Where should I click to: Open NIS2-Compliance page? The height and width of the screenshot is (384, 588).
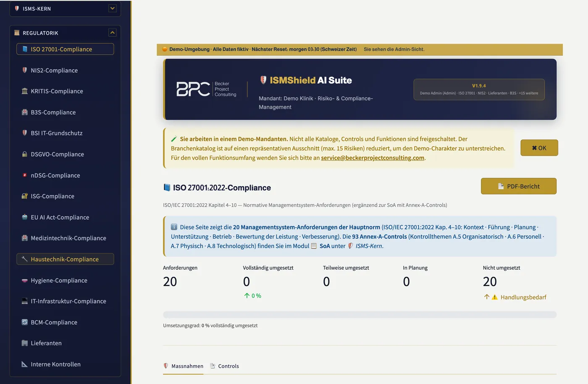pos(65,70)
